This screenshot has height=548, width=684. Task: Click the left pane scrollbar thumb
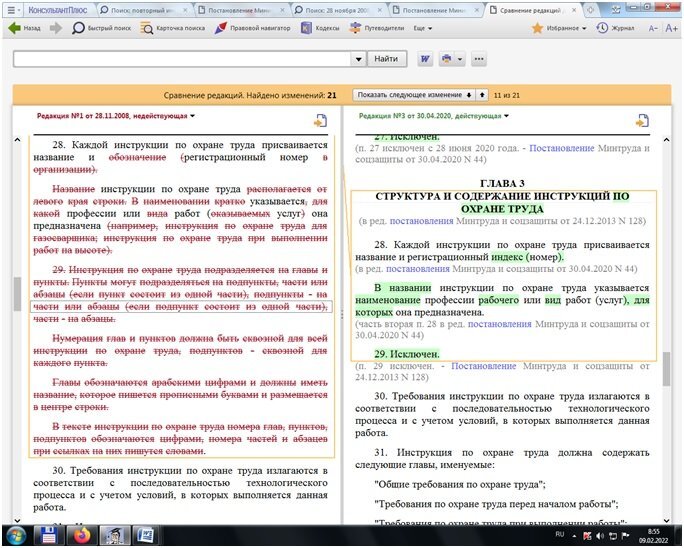pos(17,294)
